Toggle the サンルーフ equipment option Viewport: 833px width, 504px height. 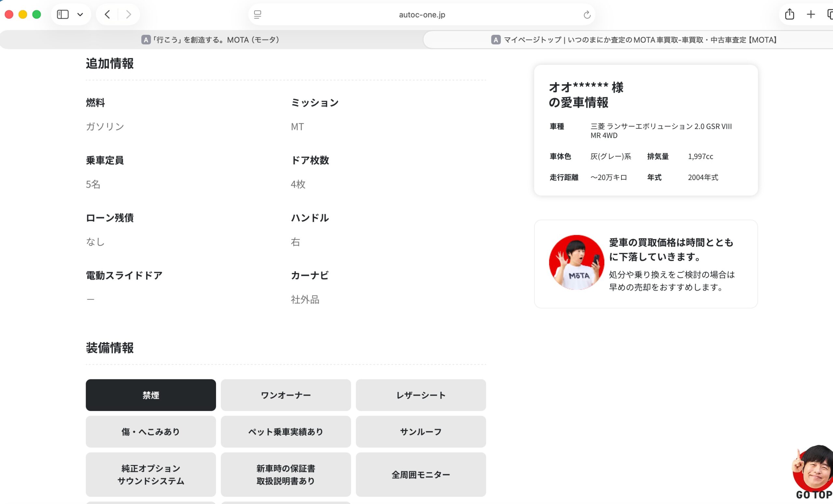click(421, 432)
